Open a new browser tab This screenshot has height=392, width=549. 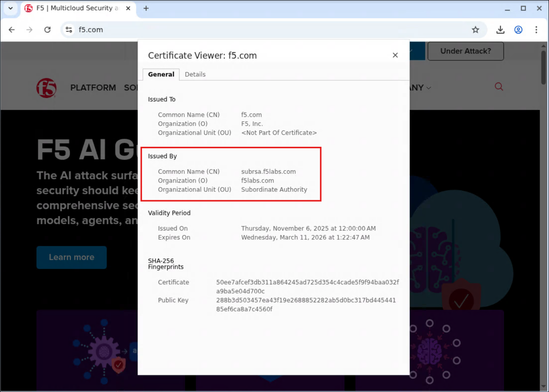click(x=146, y=8)
